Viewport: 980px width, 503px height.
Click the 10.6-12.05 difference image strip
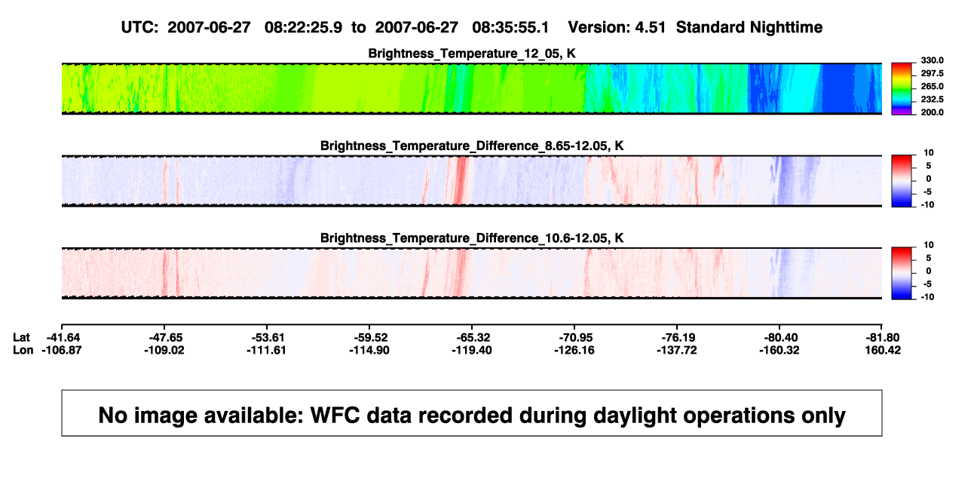point(471,273)
